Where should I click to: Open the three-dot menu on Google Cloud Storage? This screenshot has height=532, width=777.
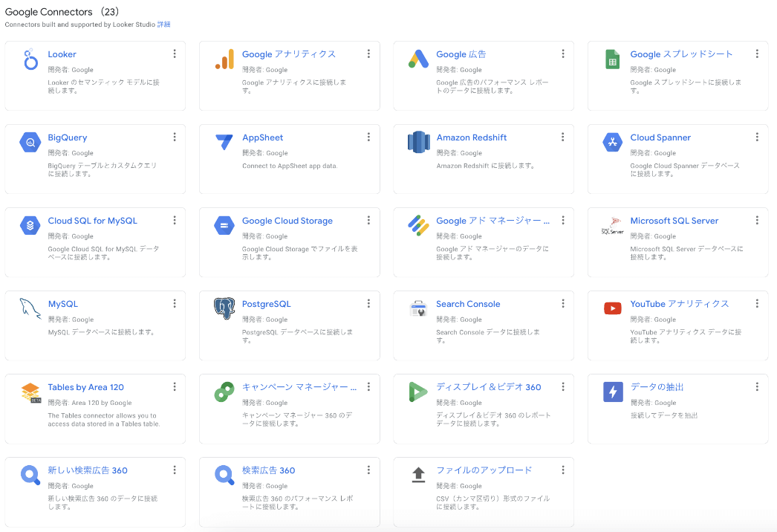[368, 220]
